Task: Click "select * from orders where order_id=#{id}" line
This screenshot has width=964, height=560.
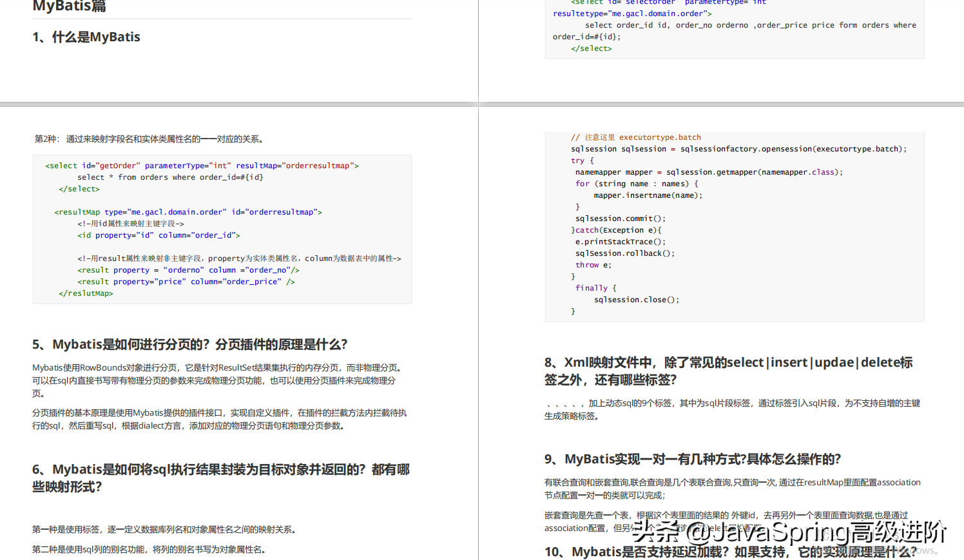Action: point(170,177)
